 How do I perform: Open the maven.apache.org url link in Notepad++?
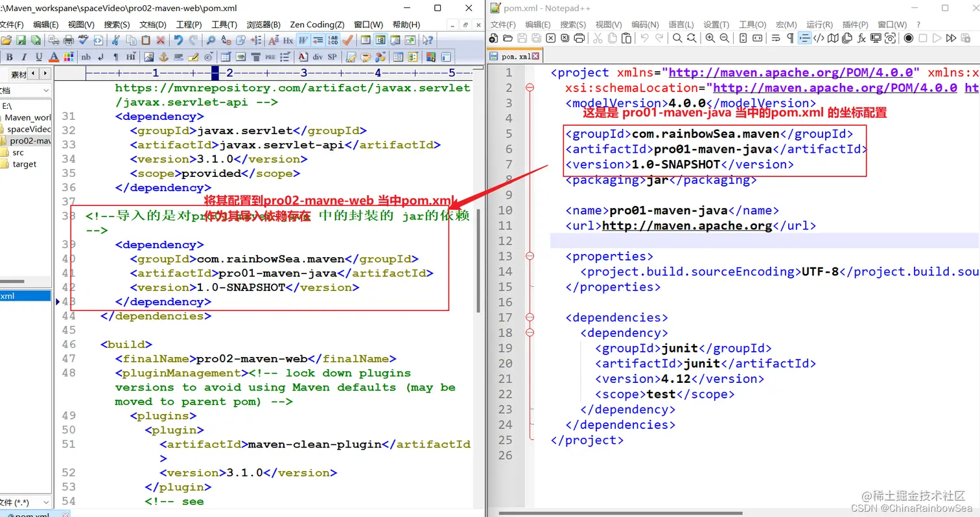point(687,226)
